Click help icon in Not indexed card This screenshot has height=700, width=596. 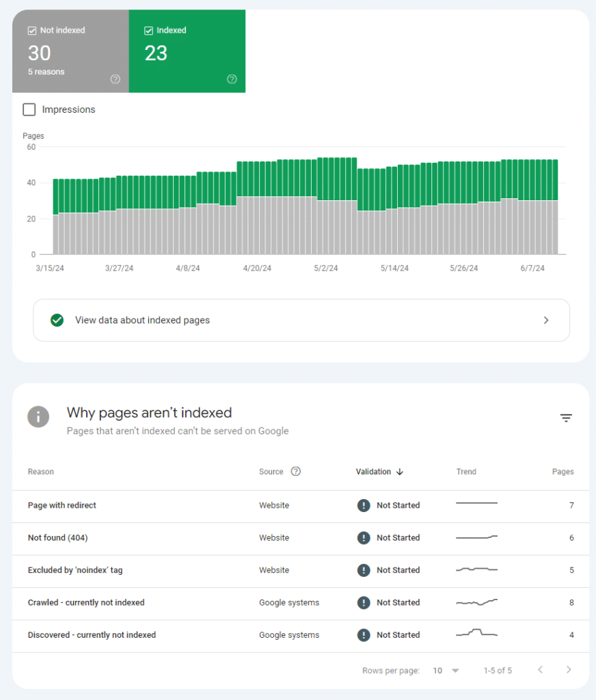116,79
